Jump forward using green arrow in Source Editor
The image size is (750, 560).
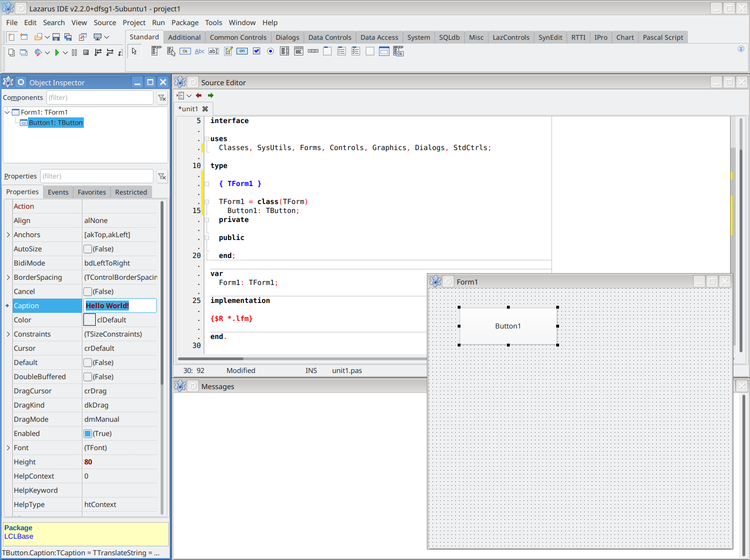211,96
